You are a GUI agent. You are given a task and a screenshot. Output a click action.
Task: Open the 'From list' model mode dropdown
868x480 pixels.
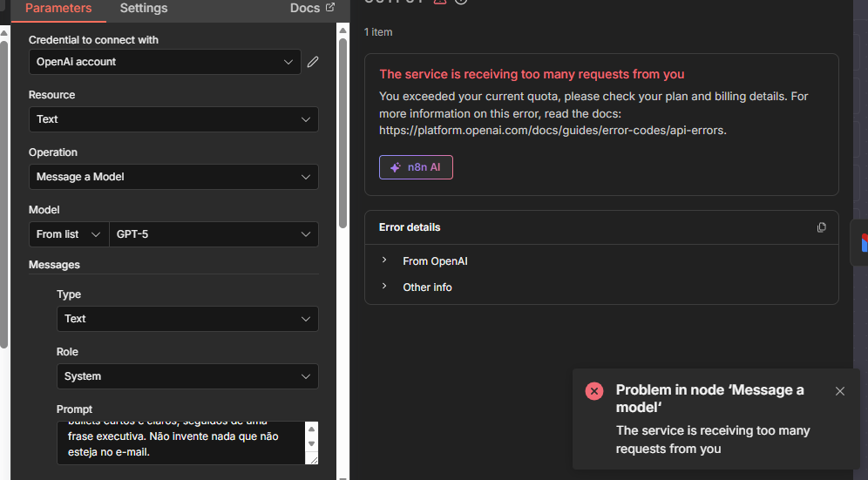tap(68, 234)
